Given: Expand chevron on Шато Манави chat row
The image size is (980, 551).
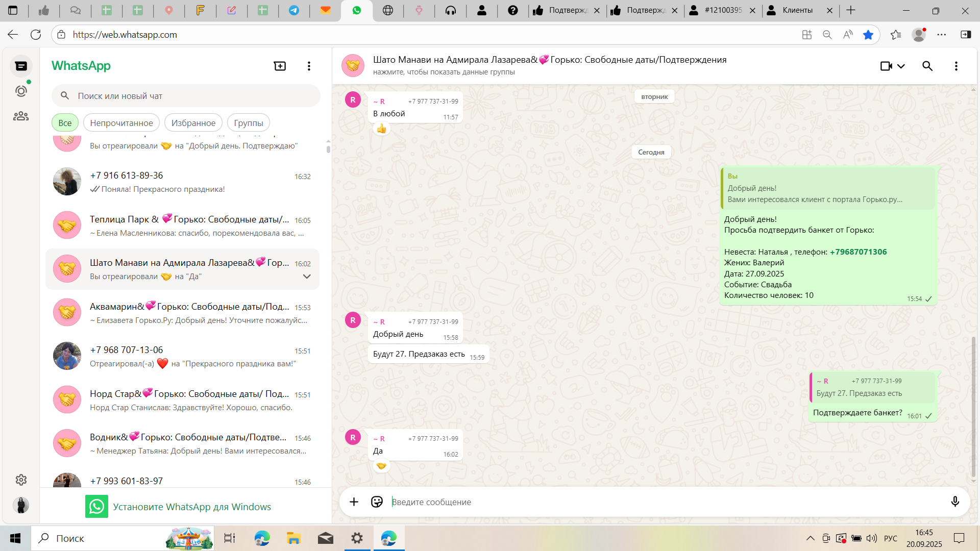Looking at the screenshot, I should [307, 276].
